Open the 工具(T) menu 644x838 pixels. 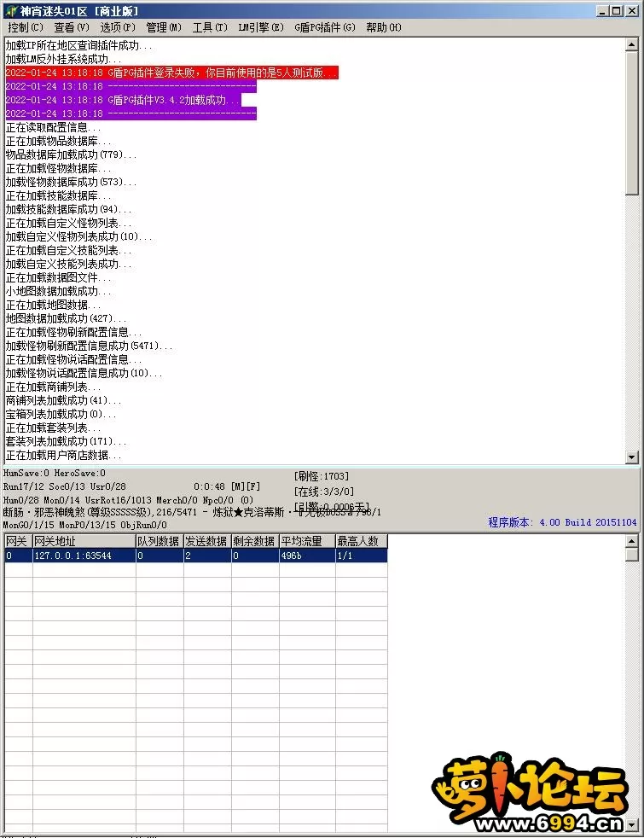(210, 27)
